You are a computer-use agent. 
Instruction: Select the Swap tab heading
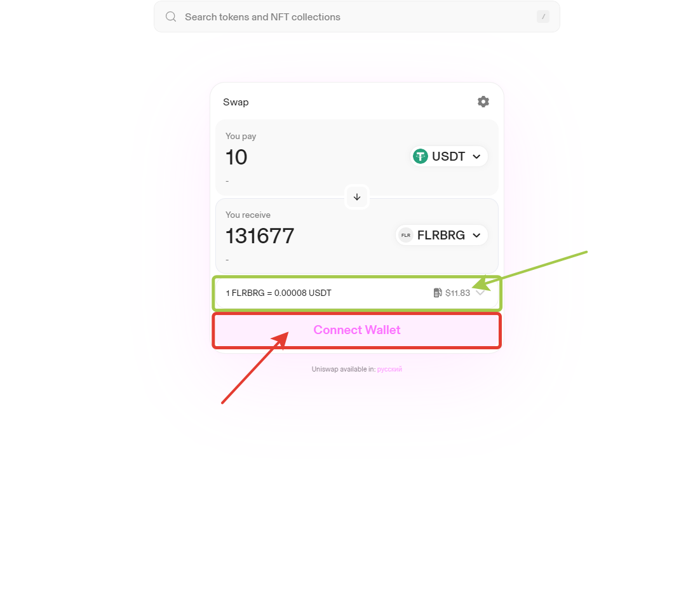[x=236, y=102]
